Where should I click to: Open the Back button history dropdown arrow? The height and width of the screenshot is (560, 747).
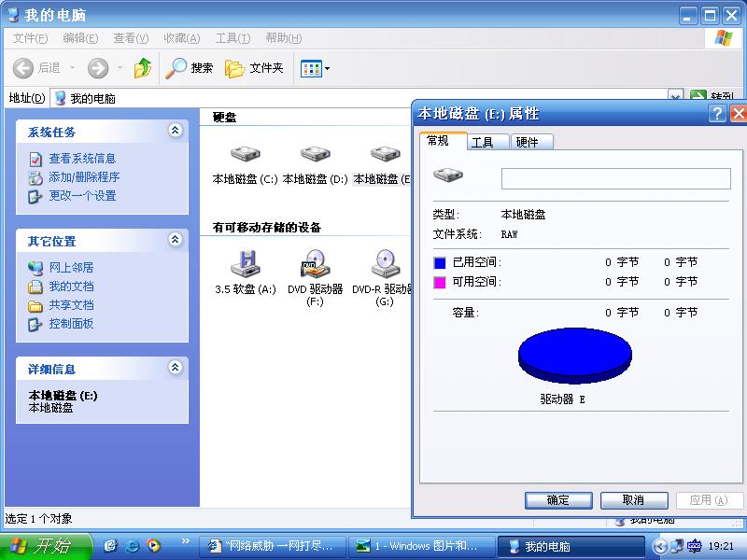(73, 68)
